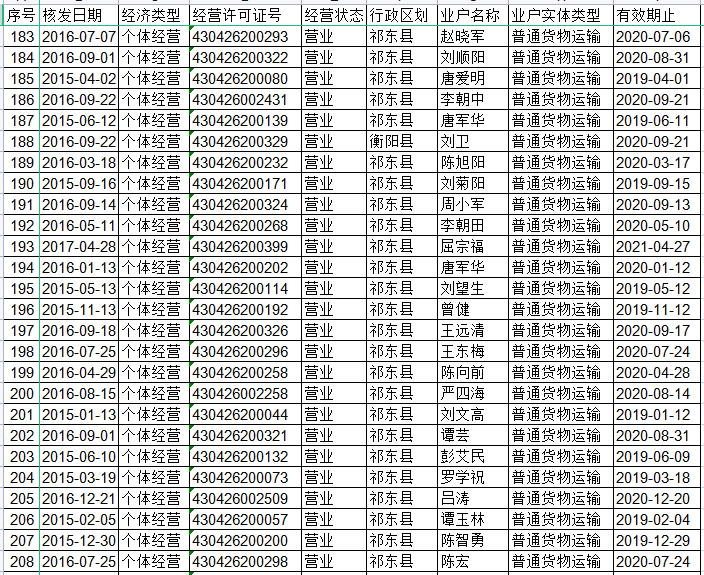Click row number 195 cell
This screenshot has height=575, width=704.
click(x=20, y=288)
